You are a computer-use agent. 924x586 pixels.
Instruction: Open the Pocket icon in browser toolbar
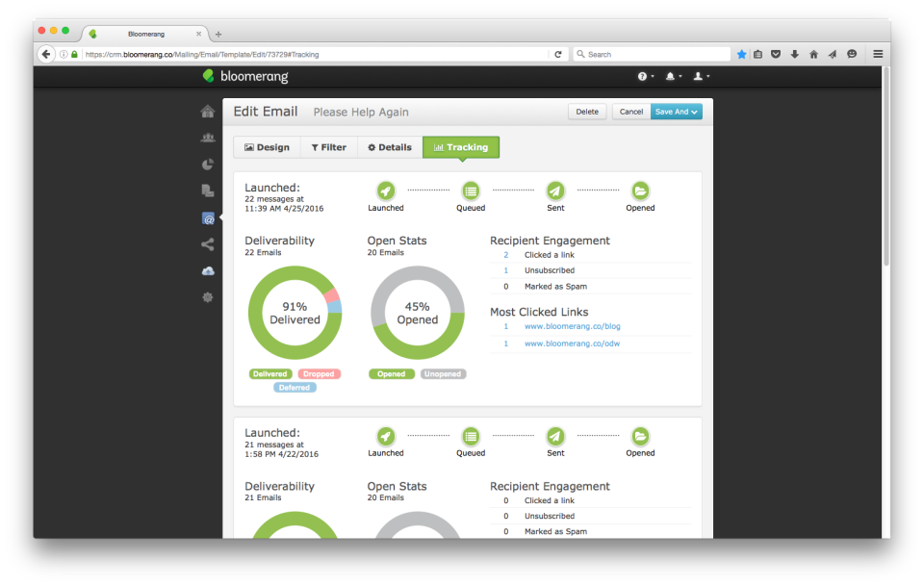pos(776,54)
